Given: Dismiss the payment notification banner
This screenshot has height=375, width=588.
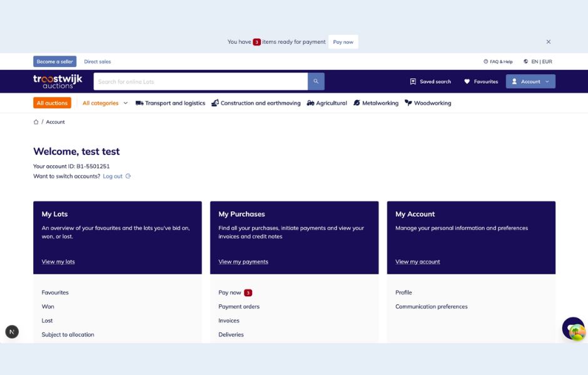Looking at the screenshot, I should click(x=549, y=42).
